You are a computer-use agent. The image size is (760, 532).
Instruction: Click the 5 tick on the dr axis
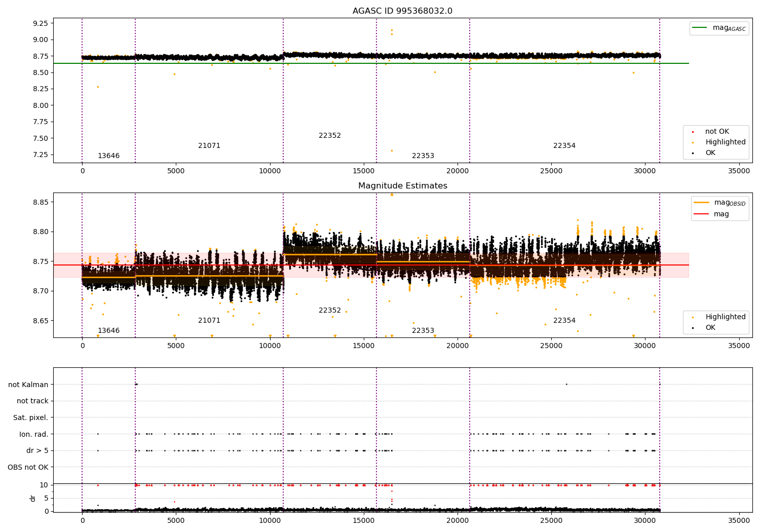tap(46, 498)
